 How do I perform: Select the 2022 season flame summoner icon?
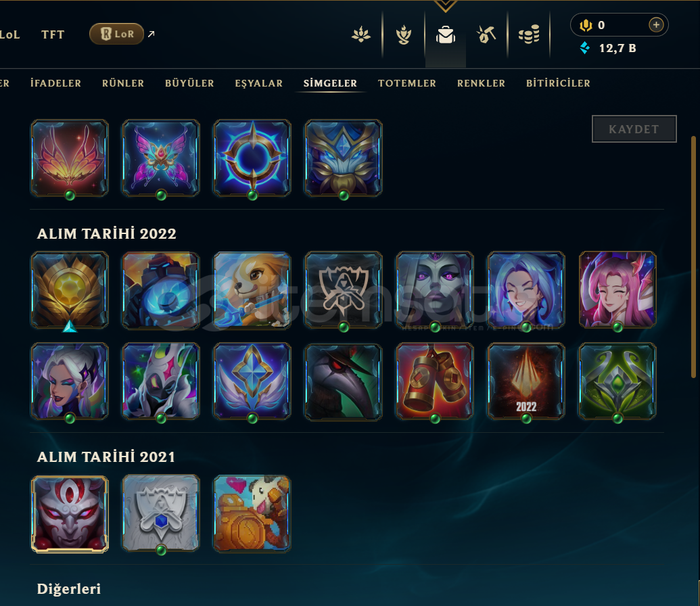[526, 381]
